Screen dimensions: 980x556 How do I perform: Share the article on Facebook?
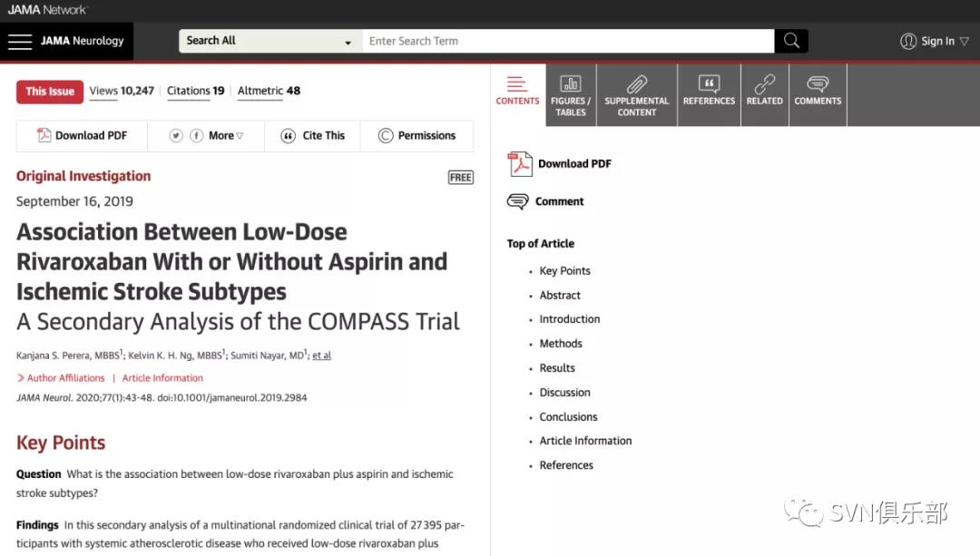click(196, 135)
